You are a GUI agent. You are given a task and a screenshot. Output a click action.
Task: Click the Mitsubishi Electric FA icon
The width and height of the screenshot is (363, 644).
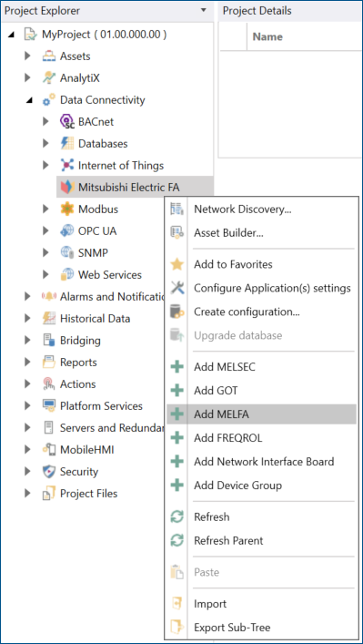66,188
